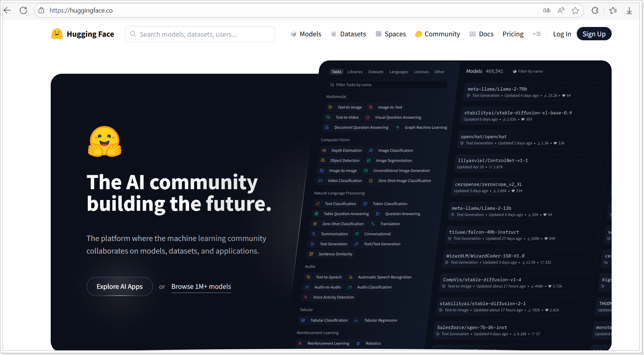
Task: Open openchat/openchat model card
Action: [x=534, y=140]
